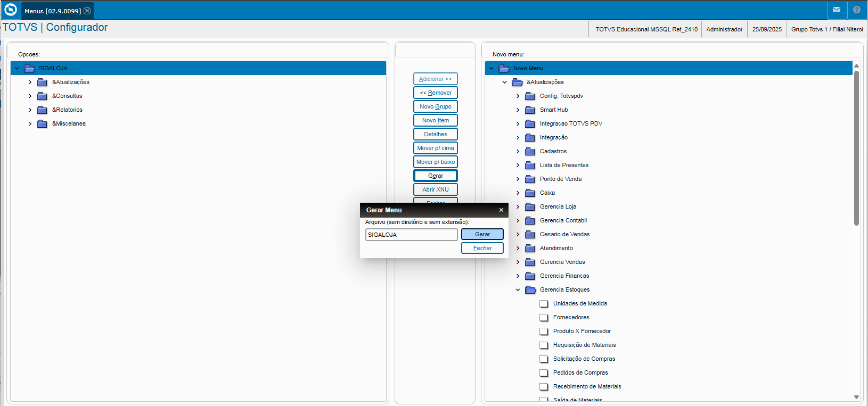Confirm Gerar in the Gerar Menu dialog

(482, 234)
